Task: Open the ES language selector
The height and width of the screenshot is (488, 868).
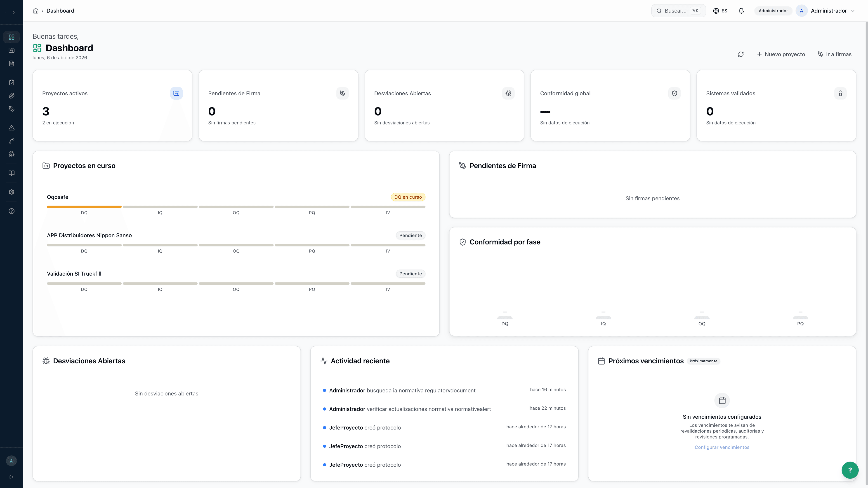Action: [x=720, y=10]
